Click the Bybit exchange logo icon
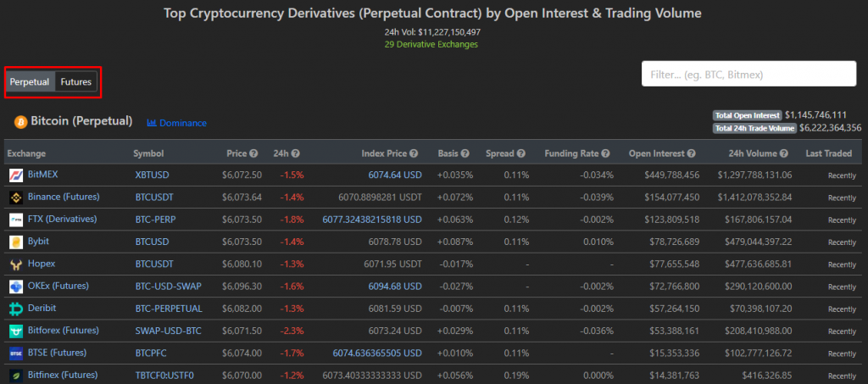 pyautogui.click(x=15, y=242)
